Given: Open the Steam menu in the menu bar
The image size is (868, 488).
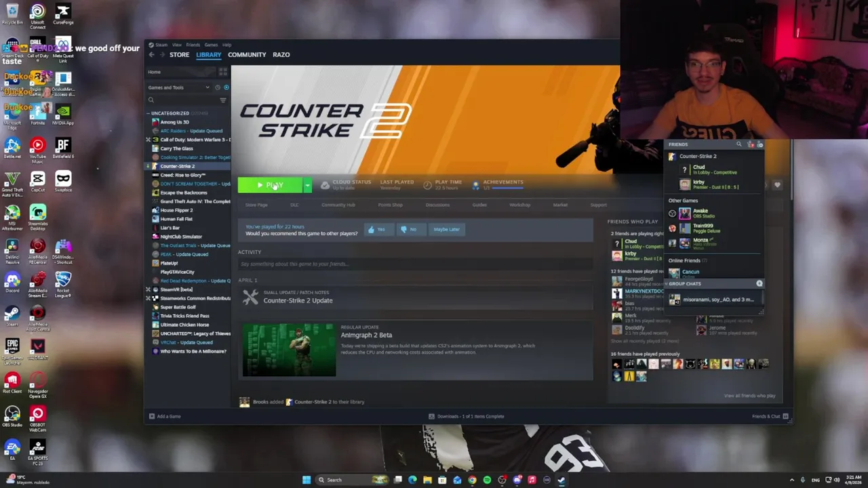Looking at the screenshot, I should [161, 45].
